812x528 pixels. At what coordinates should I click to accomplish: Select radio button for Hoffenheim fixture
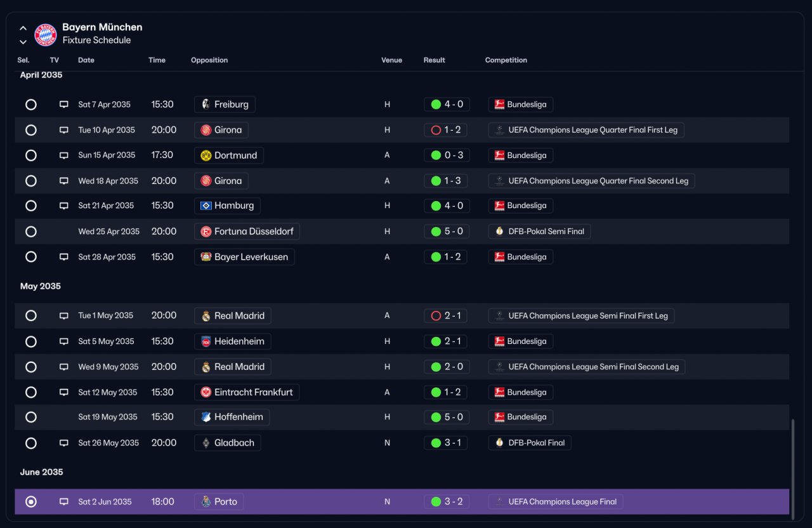(x=30, y=417)
